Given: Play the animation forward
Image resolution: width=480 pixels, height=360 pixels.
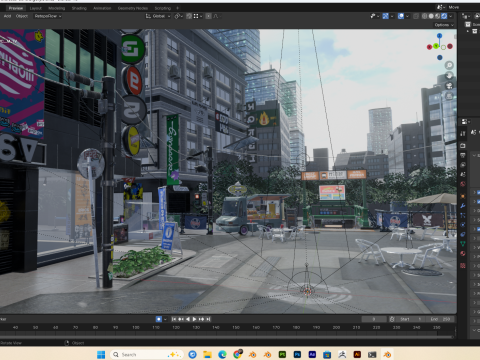Looking at the screenshot, I should (x=194, y=319).
